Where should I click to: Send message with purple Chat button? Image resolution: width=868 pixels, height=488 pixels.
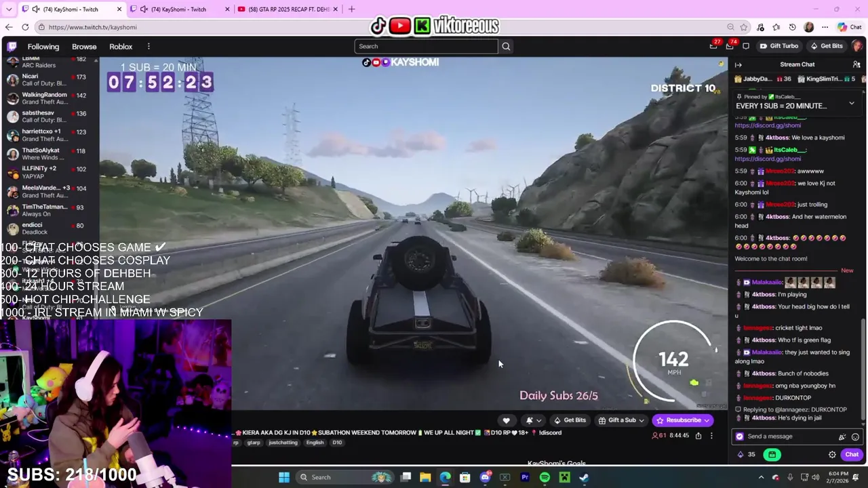852,455
